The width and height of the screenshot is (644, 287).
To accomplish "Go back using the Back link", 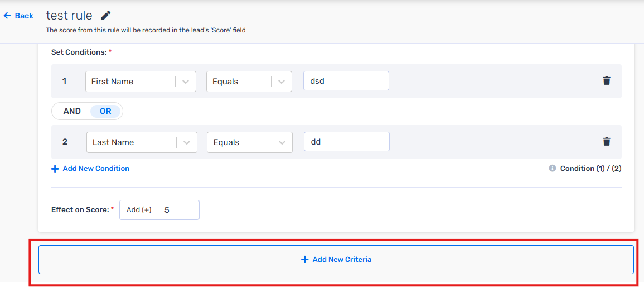I will tap(18, 16).
